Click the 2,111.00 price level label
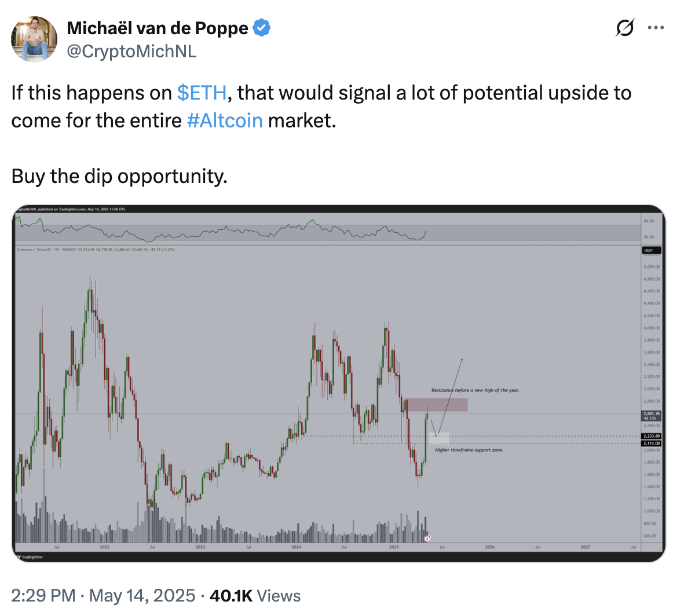 point(651,443)
